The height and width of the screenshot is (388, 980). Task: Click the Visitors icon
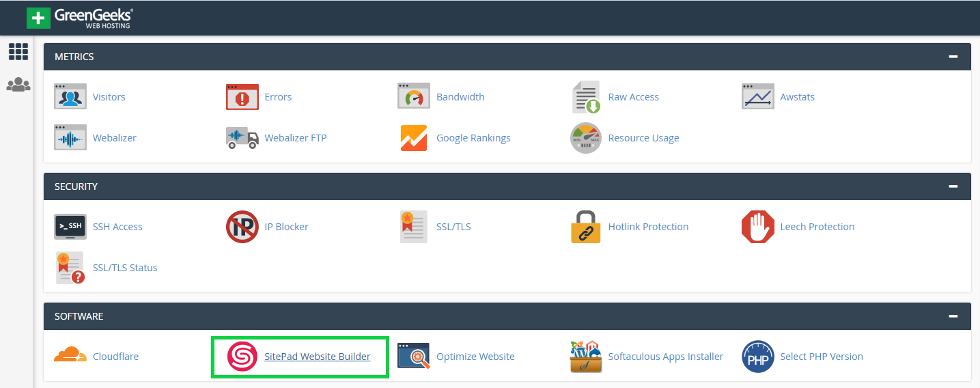click(70, 97)
